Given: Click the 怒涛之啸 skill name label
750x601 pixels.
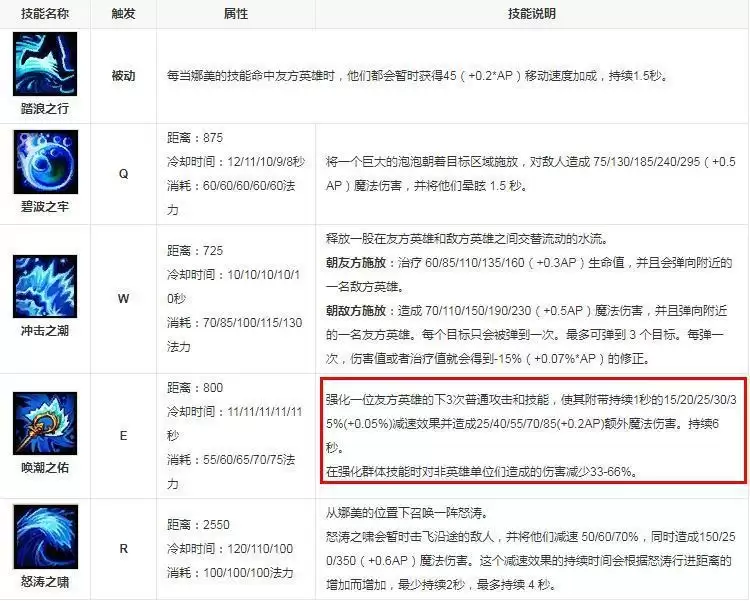Looking at the screenshot, I should click(x=45, y=582).
